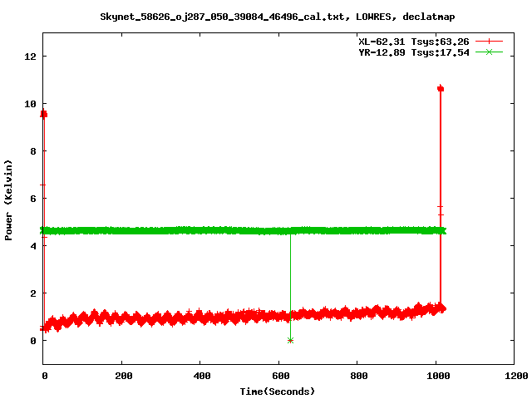
Task: Click y-axis tick label 10
Action: (31, 104)
